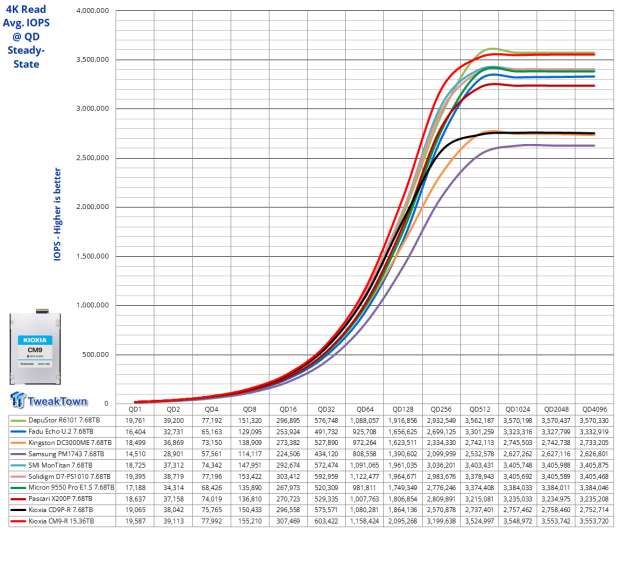The width and height of the screenshot is (620, 568).
Task: Click the QD32 axis label
Action: click(326, 409)
